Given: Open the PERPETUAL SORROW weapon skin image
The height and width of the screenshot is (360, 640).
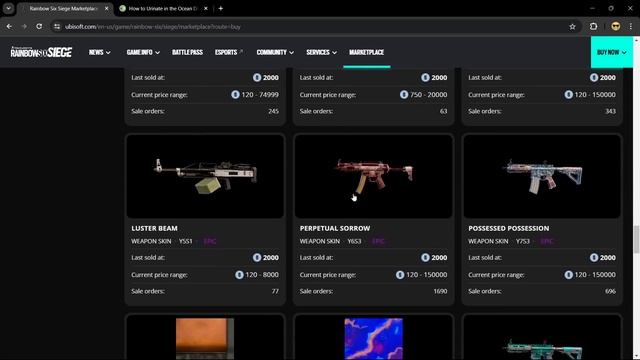Looking at the screenshot, I should coord(373,176).
